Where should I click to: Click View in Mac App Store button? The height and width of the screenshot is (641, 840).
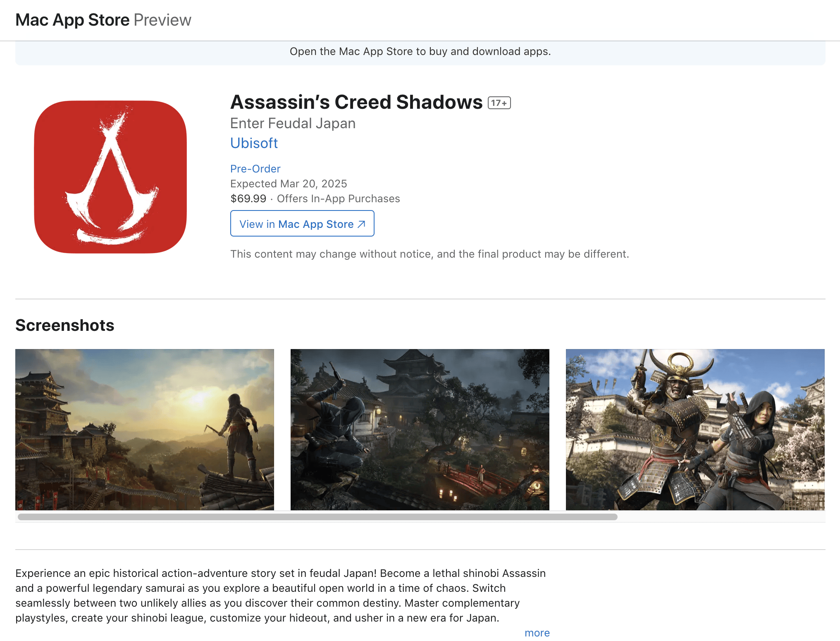click(x=302, y=223)
